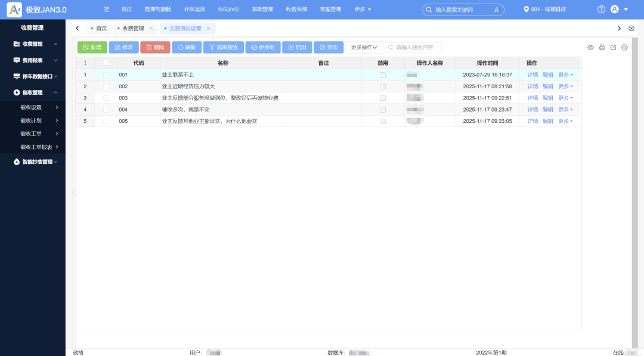Open 详情 link for row 003
Screen dimensions: 644x356
coord(532,98)
